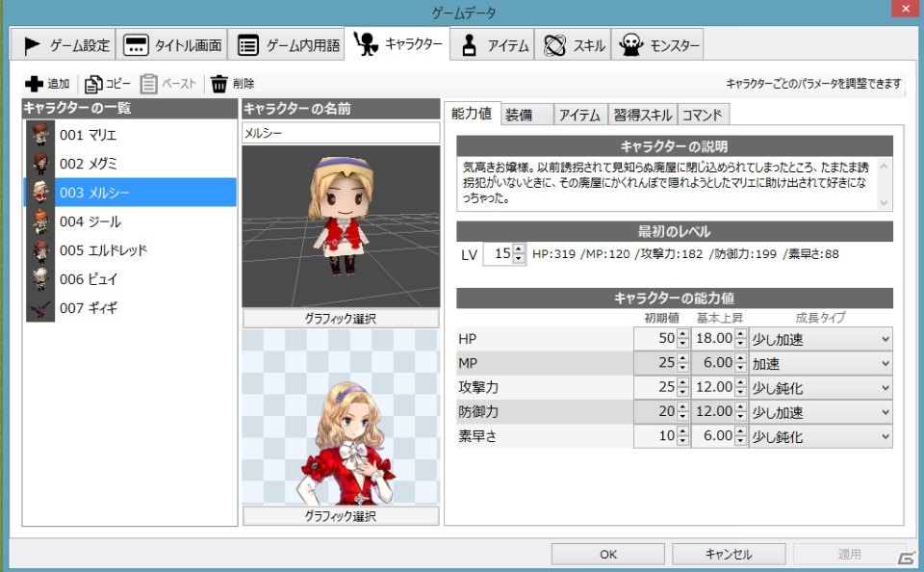Click the 006 ピュイ character sprite icon
Screen dimensions: 924x572
pyautogui.click(x=40, y=279)
